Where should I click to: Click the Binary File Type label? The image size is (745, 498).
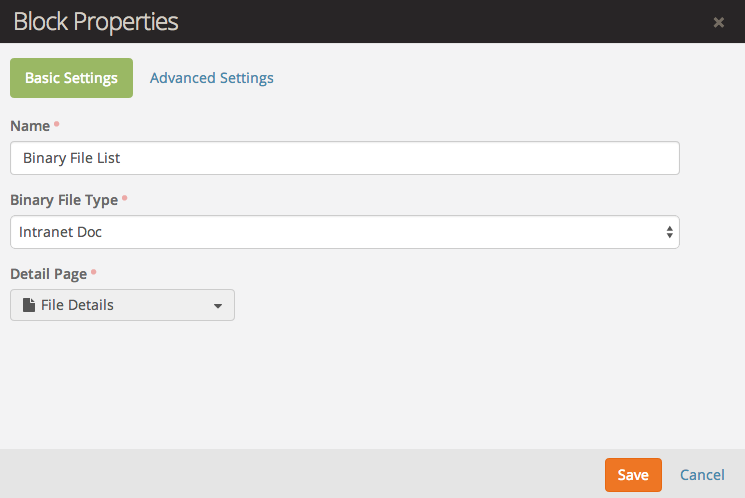[63, 200]
